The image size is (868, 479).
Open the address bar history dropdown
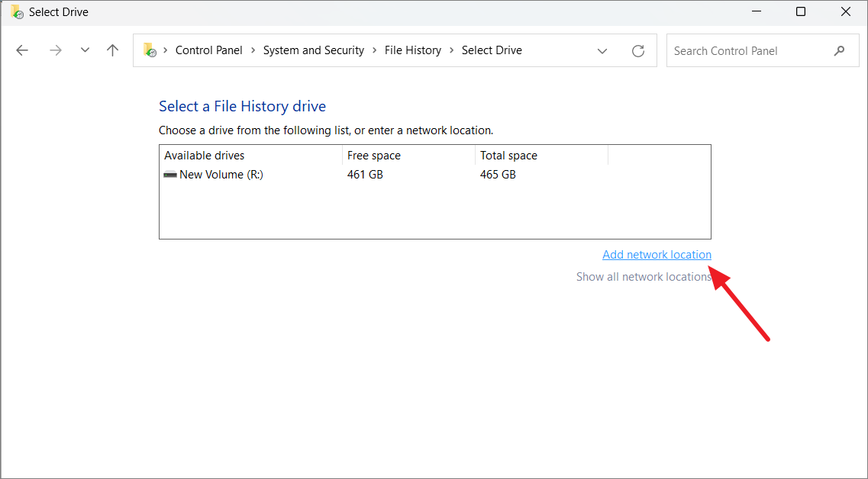pyautogui.click(x=602, y=50)
